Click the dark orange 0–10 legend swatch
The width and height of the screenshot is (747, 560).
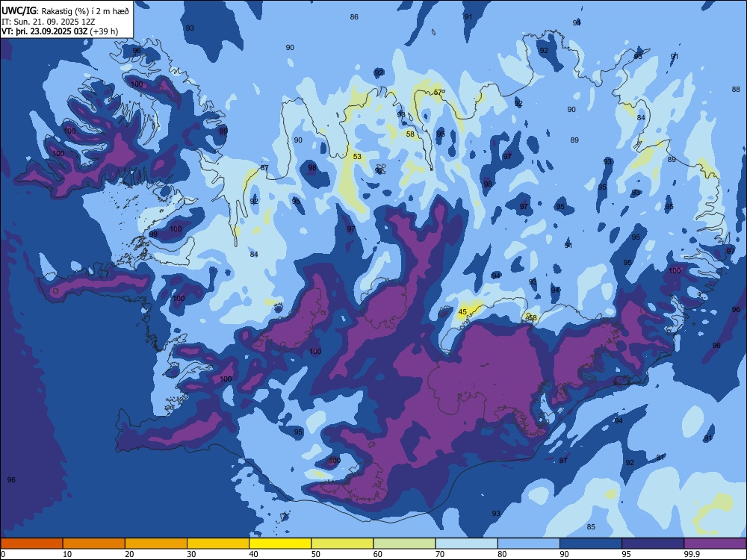[31, 544]
